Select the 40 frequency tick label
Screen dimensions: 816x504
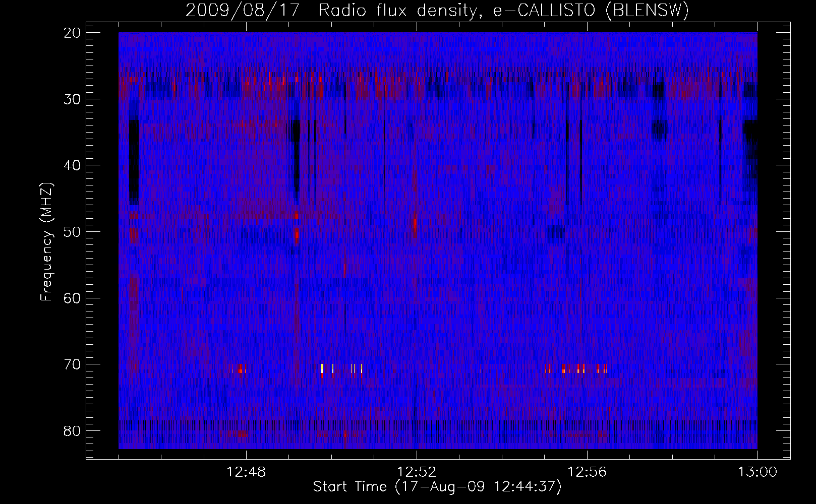click(x=73, y=165)
